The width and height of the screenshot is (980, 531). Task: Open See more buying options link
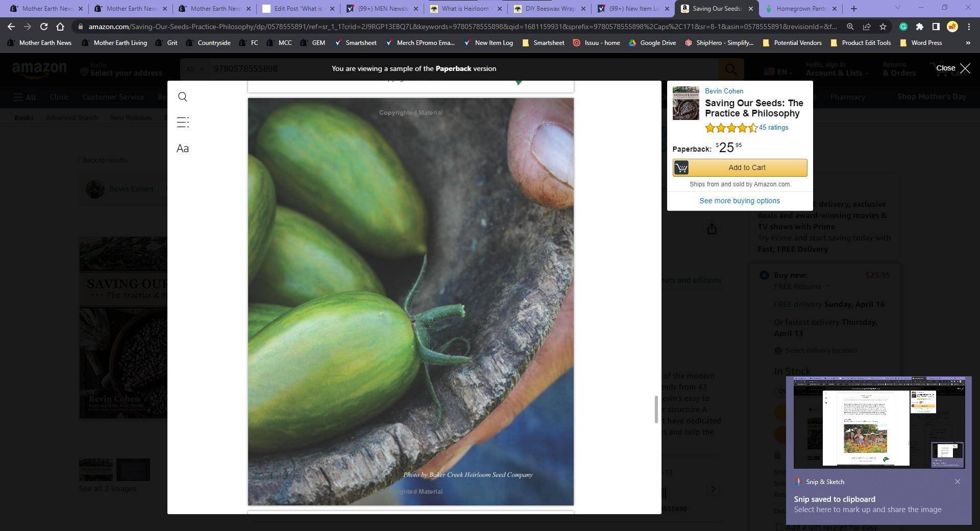tap(740, 201)
